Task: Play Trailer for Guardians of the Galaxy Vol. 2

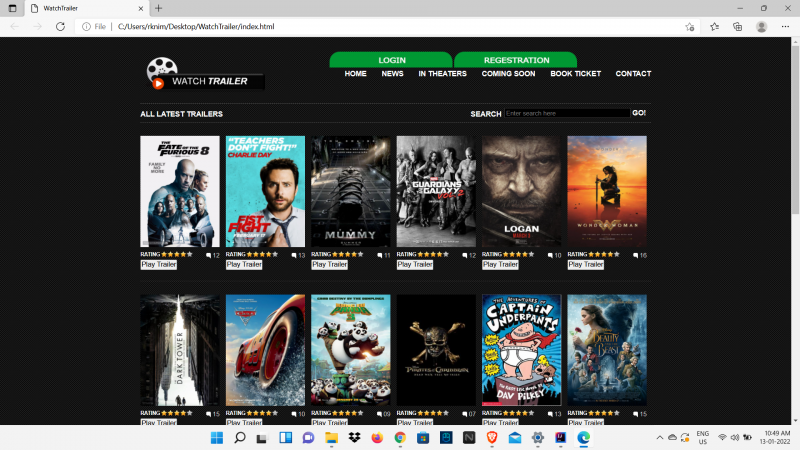Action: (x=415, y=265)
